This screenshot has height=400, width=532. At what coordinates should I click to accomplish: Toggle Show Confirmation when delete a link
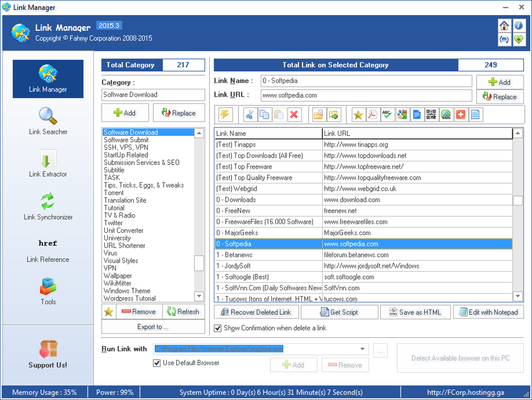tap(218, 328)
